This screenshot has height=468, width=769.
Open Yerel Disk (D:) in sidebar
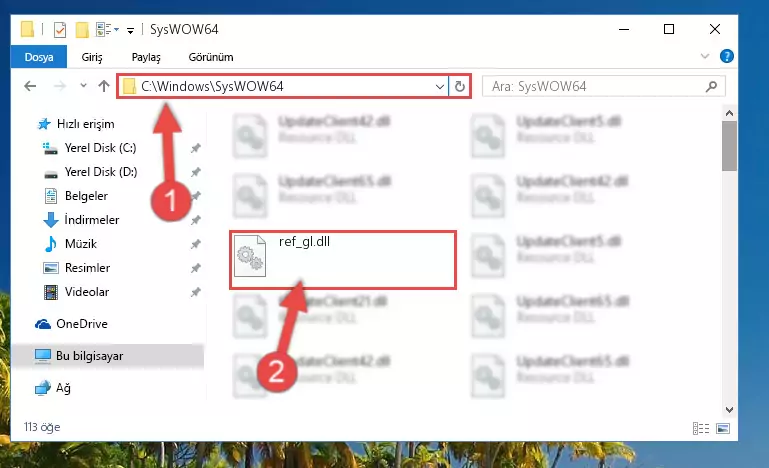click(90, 172)
